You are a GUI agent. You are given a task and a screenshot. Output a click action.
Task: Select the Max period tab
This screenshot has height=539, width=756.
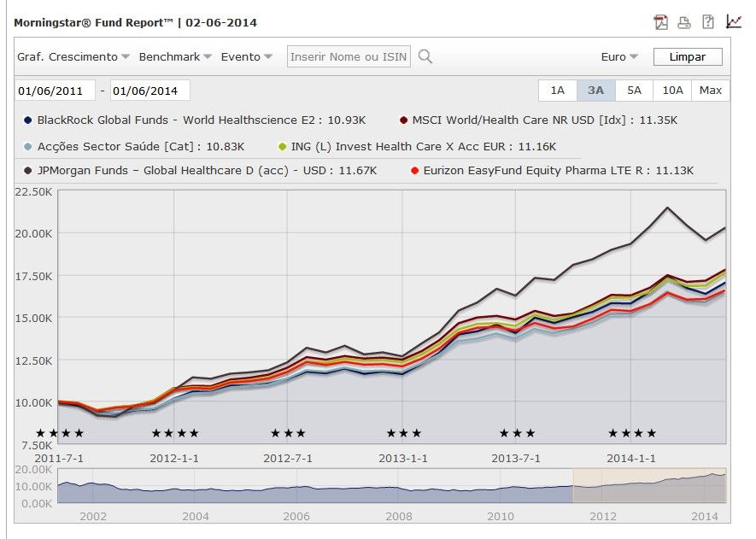[711, 91]
